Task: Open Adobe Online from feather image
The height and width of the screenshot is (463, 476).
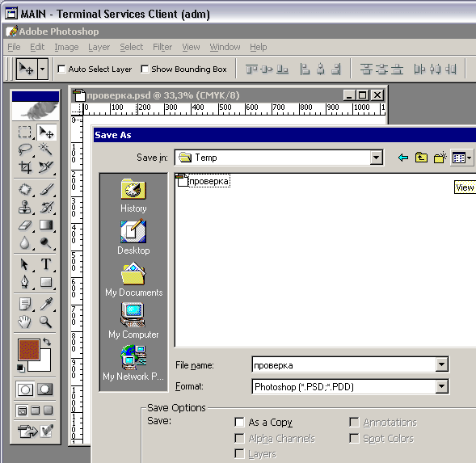Action: tap(36, 111)
